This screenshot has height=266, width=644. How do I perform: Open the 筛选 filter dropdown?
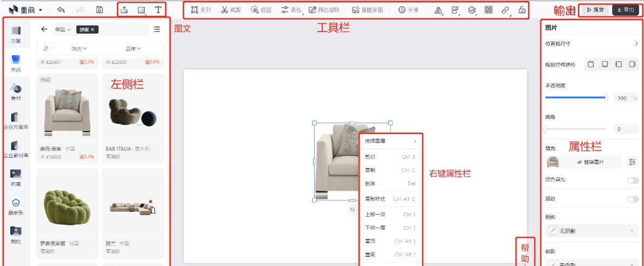79,48
